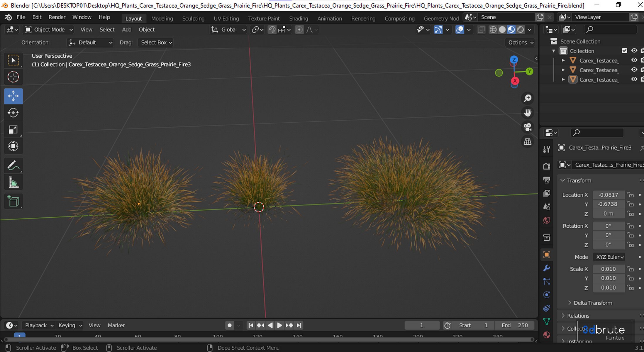This screenshot has height=352, width=644.
Task: Toggle viewport gizmos button
Action: [x=438, y=30]
